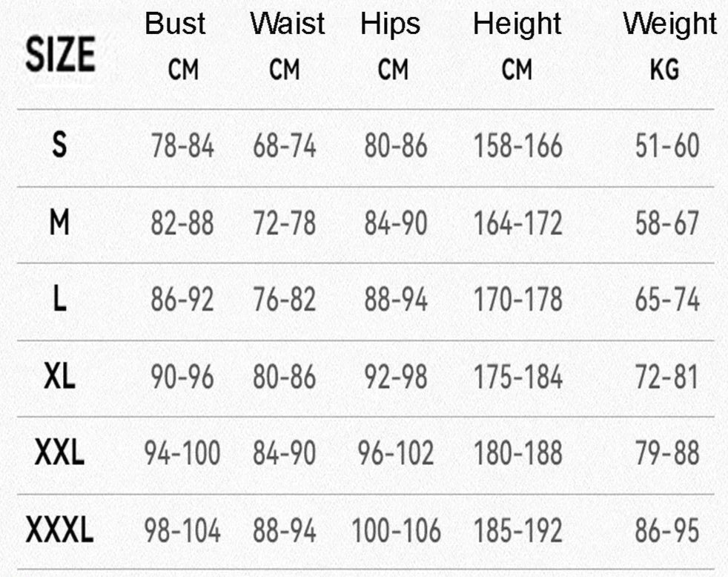Click the Hips column header
Screen dimensions: 728x577
(x=391, y=24)
